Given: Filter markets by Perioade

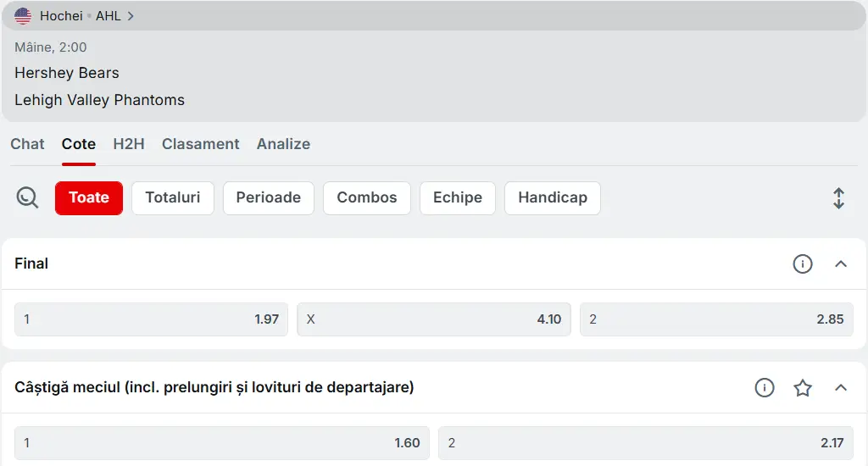Looking at the screenshot, I should pyautogui.click(x=268, y=198).
